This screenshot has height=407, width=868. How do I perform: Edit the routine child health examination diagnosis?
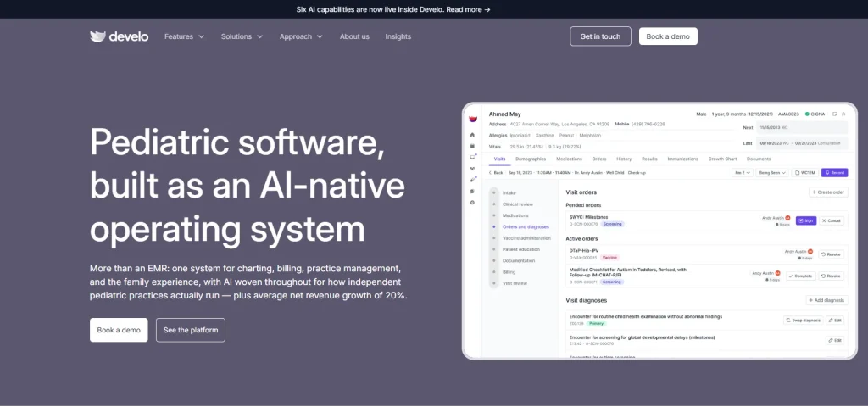pos(835,320)
